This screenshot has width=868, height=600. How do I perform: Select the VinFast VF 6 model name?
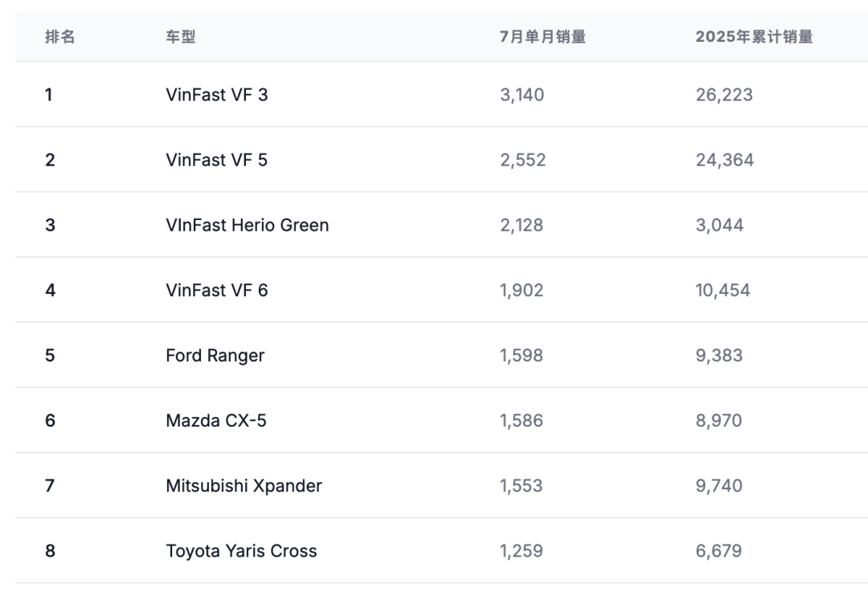217,290
